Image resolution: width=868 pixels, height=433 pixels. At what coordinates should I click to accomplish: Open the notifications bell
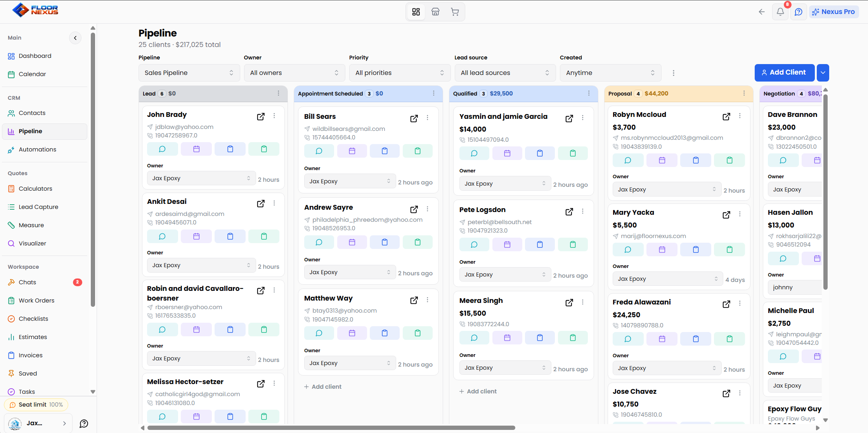click(780, 12)
